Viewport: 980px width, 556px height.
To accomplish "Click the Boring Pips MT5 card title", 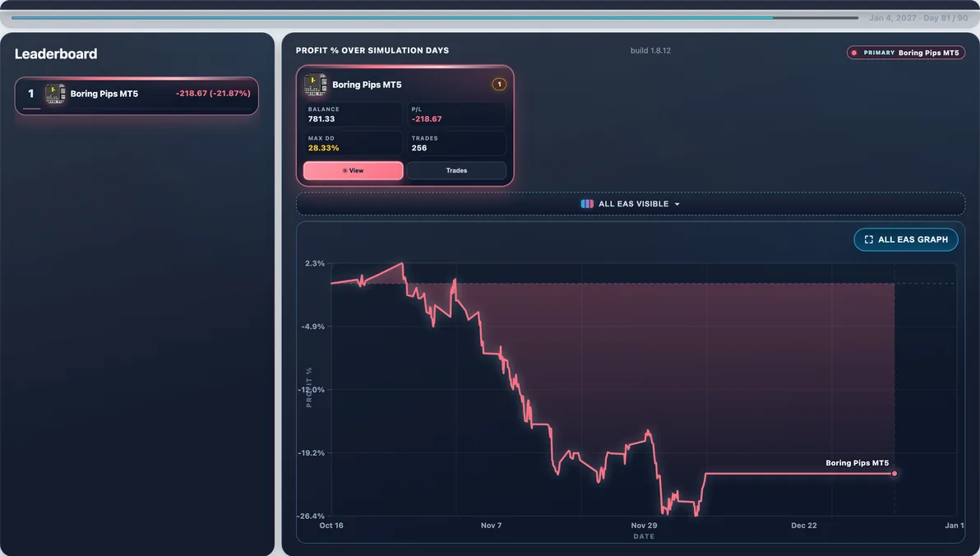I will (x=367, y=85).
